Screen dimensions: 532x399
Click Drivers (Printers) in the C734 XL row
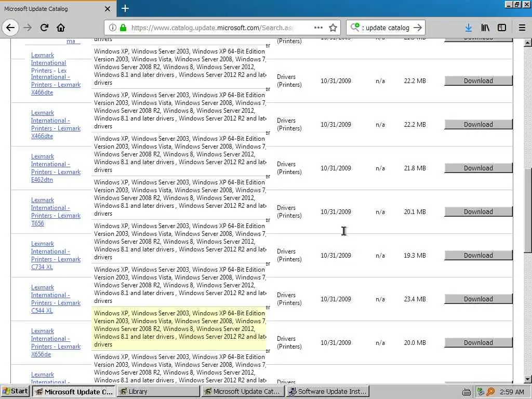289,255
